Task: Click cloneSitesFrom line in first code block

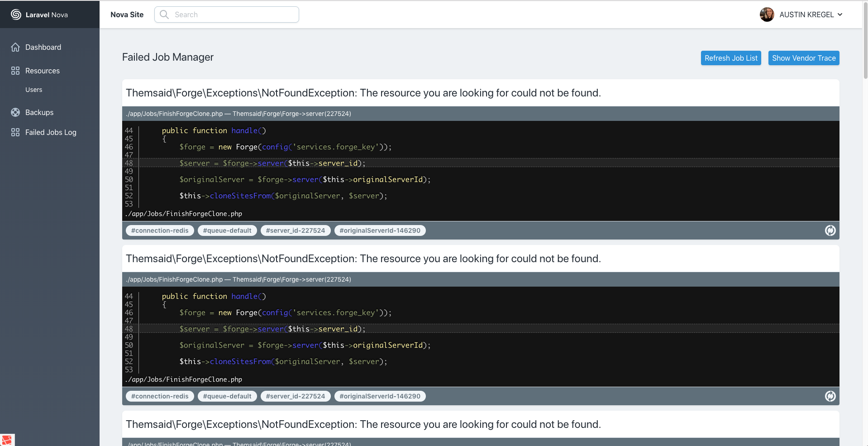Action: click(283, 196)
